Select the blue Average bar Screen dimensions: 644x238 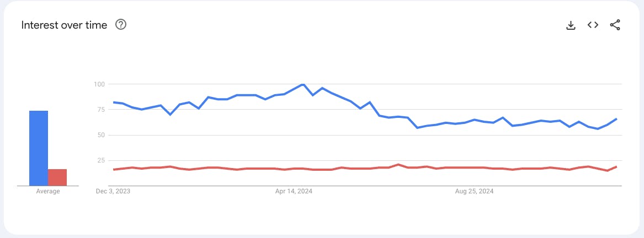point(39,148)
